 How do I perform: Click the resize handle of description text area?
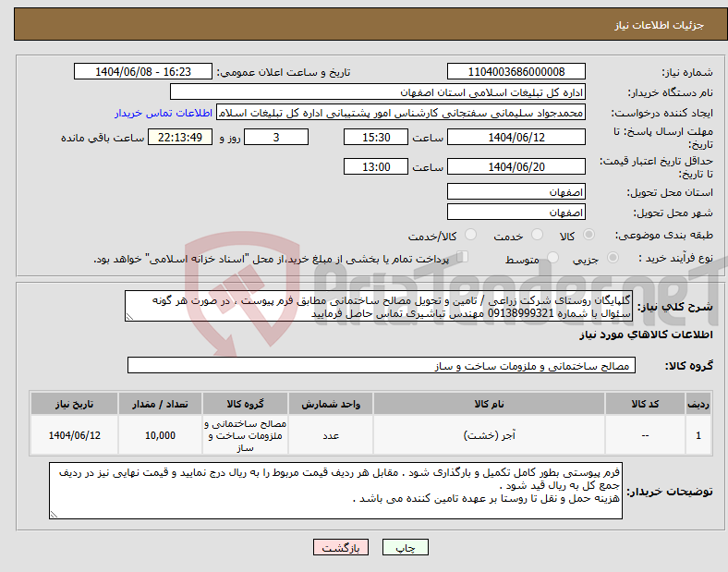(129, 317)
